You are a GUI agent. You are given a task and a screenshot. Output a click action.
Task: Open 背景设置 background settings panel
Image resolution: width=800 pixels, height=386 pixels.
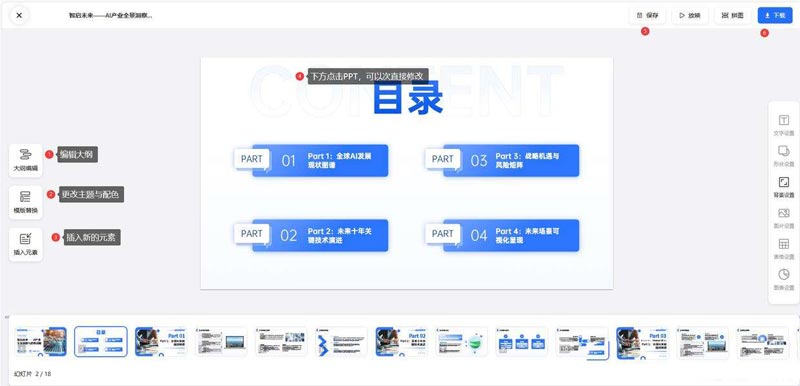click(784, 187)
